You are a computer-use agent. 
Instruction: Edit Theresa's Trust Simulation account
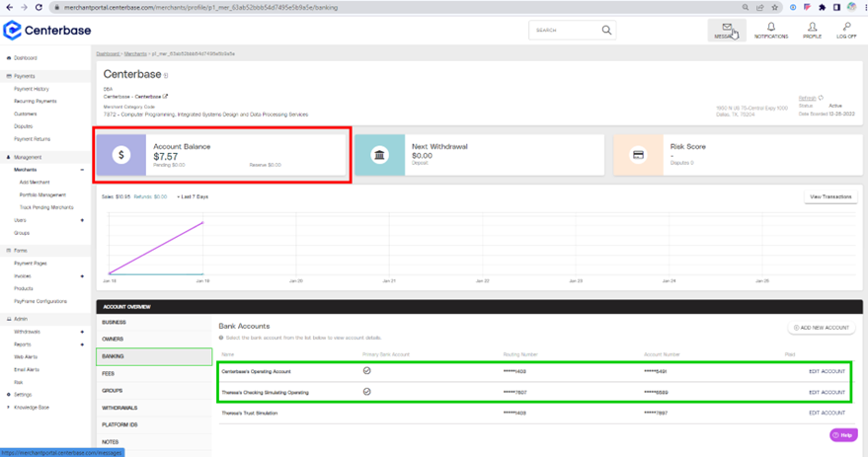click(827, 413)
